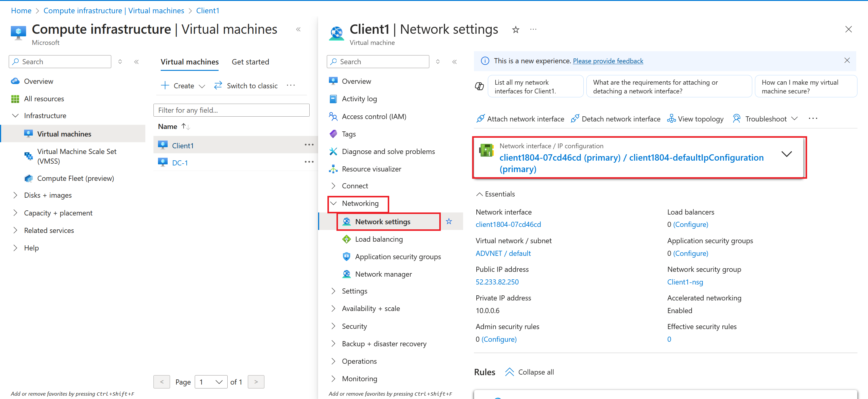Favorite Network settings with the star
This screenshot has height=399, width=868.
(449, 221)
